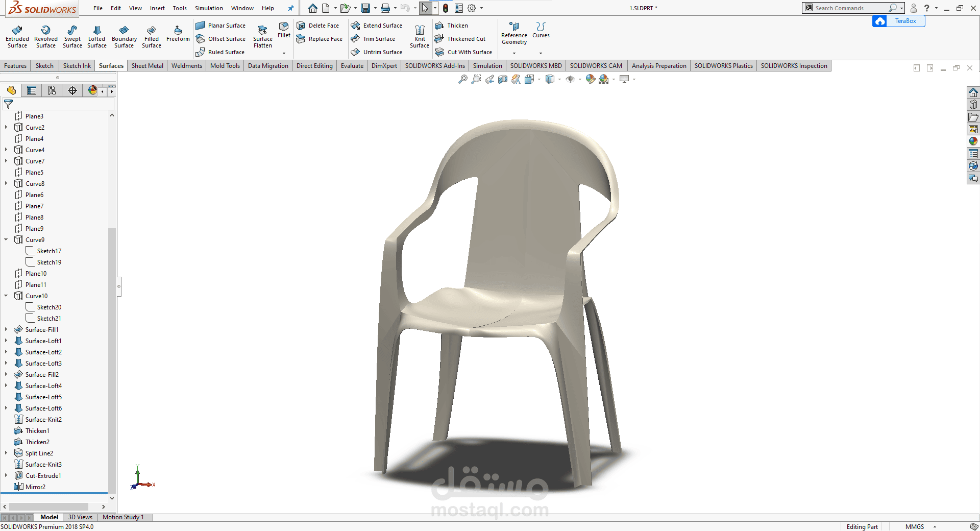The image size is (980, 531).
Task: Select the Lofted Surface tool
Action: pos(96,37)
